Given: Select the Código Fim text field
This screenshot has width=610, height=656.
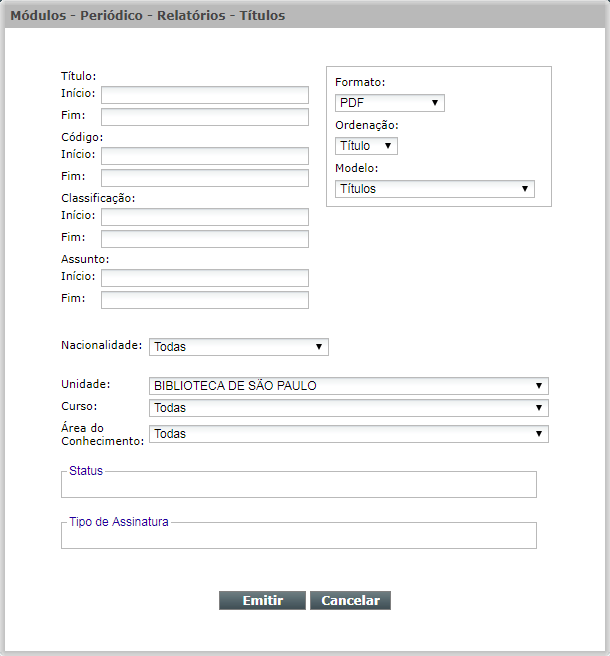Looking at the screenshot, I should (205, 178).
